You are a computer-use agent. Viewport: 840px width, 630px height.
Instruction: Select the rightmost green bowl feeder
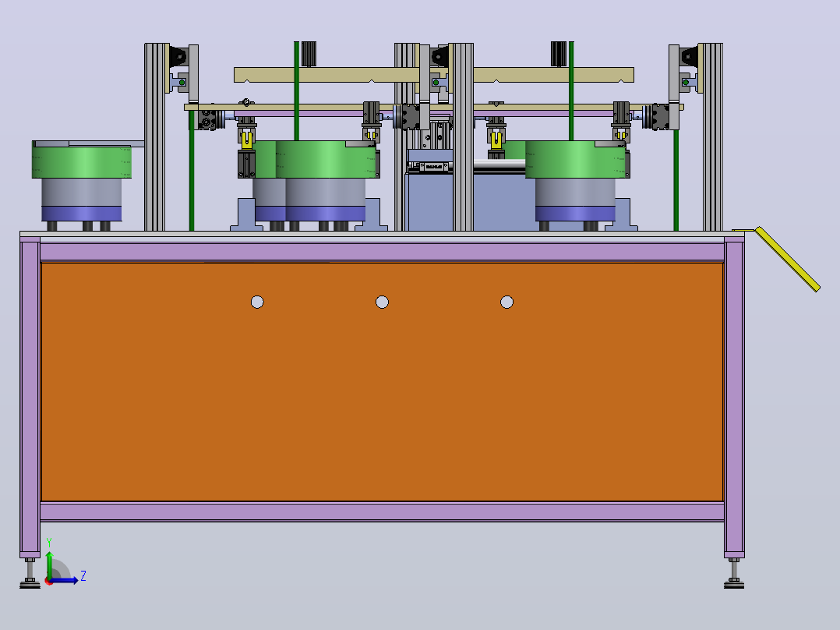point(575,159)
